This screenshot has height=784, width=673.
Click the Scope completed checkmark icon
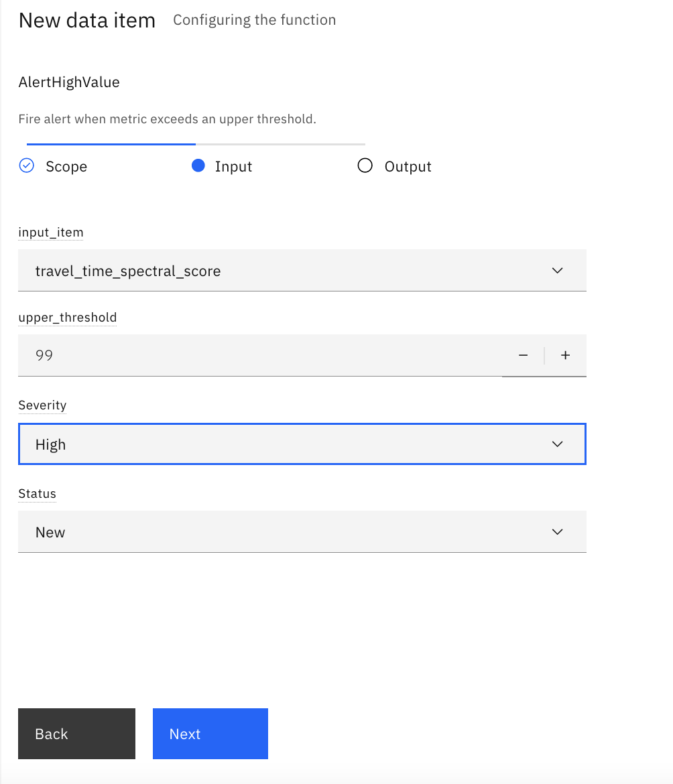pyautogui.click(x=27, y=166)
